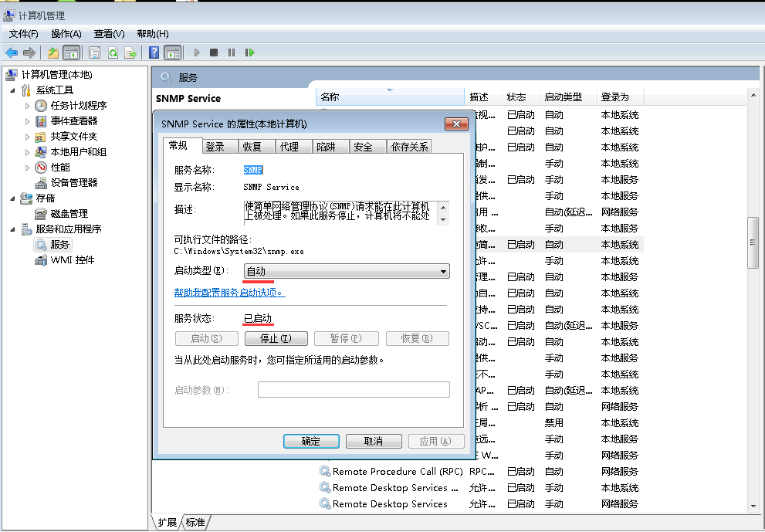This screenshot has height=532, width=765.
Task: Open the 操作(A) menu
Action: pos(66,34)
